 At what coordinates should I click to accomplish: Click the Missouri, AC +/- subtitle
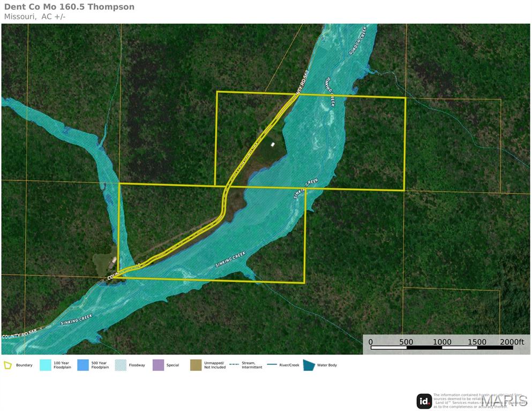point(35,17)
